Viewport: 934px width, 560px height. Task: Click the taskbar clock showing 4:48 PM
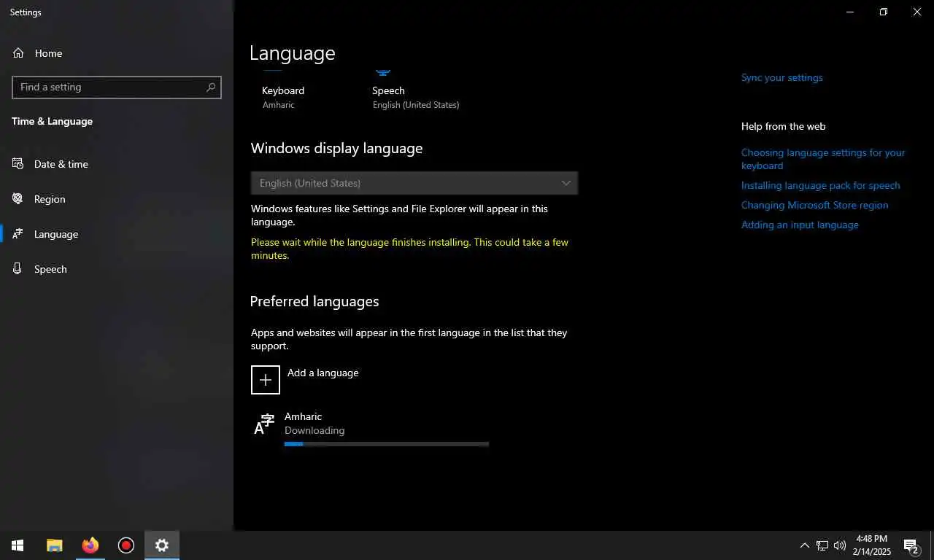click(x=871, y=545)
